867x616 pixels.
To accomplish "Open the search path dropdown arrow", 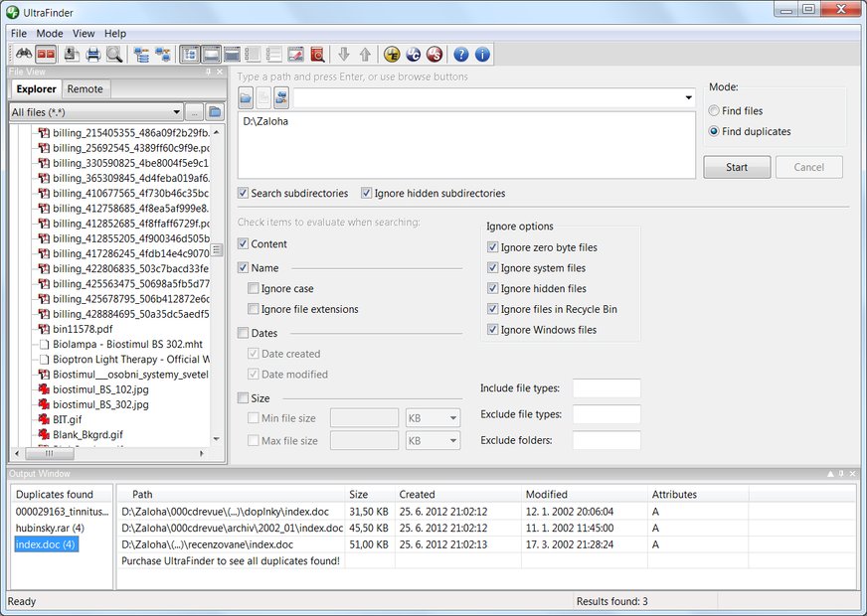I will pos(688,98).
